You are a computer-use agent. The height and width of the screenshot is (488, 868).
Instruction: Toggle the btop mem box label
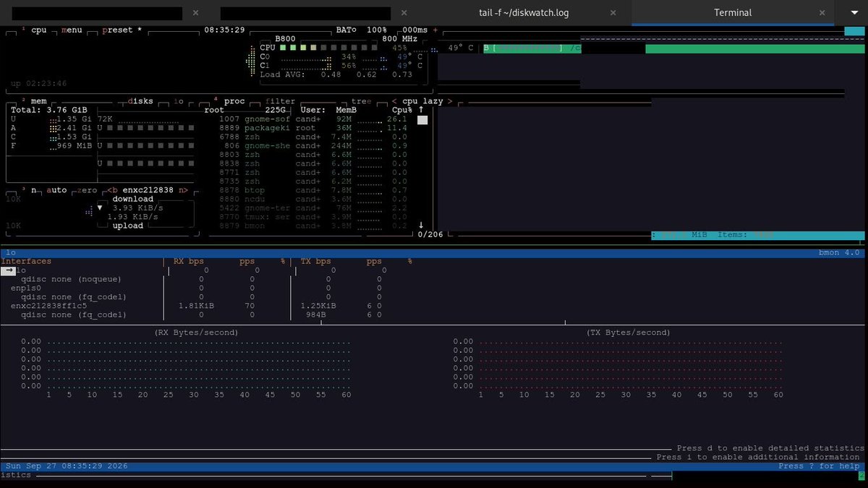(39, 101)
